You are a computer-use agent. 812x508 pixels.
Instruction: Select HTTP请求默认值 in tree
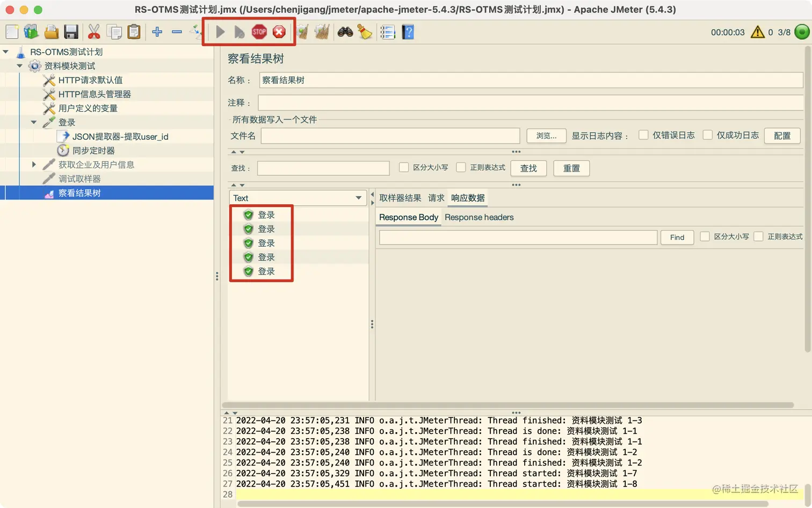tap(90, 80)
